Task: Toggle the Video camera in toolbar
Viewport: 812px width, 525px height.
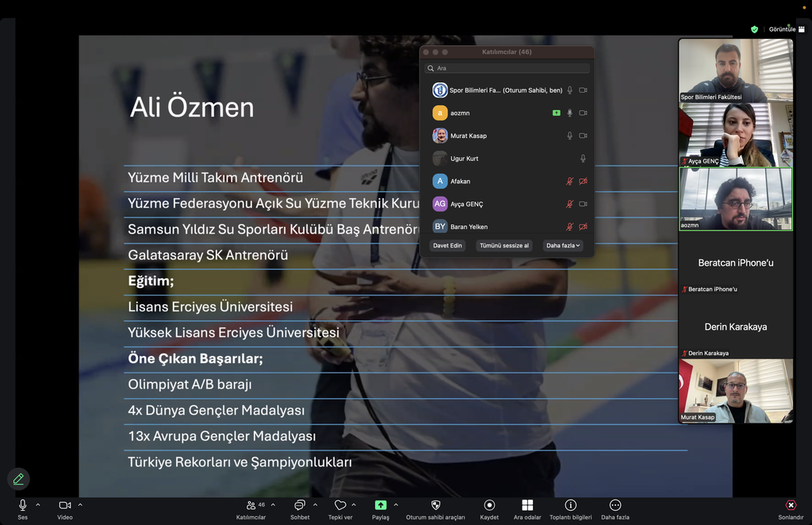Action: (64, 505)
